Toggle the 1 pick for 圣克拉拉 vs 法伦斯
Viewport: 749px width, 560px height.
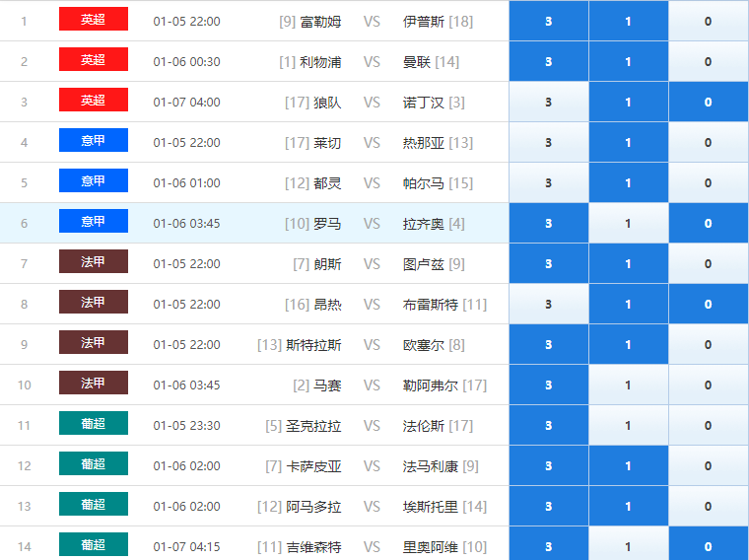point(629,425)
